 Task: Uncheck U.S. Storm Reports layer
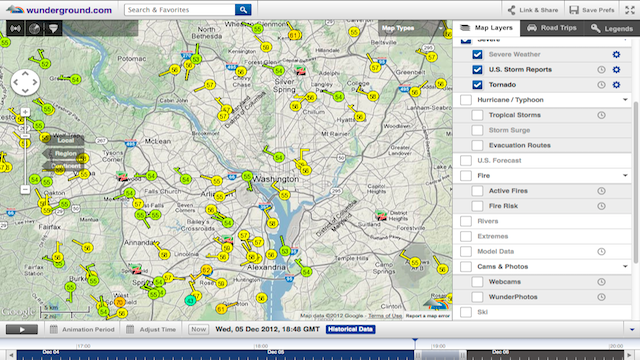[477, 69]
